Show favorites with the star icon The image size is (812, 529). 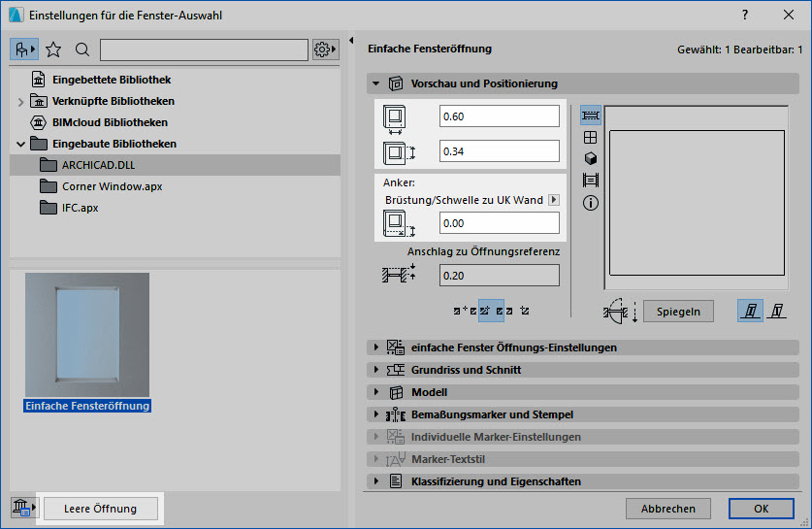(x=53, y=50)
